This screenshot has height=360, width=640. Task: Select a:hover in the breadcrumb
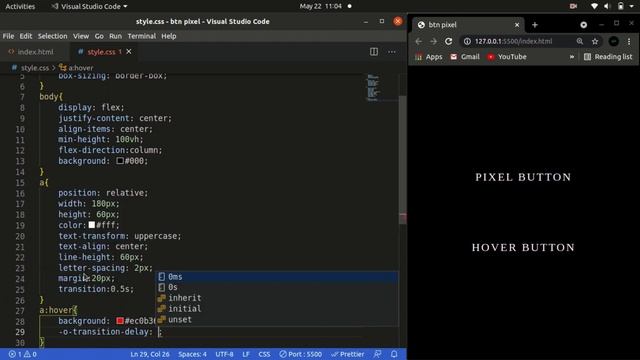pyautogui.click(x=80, y=68)
